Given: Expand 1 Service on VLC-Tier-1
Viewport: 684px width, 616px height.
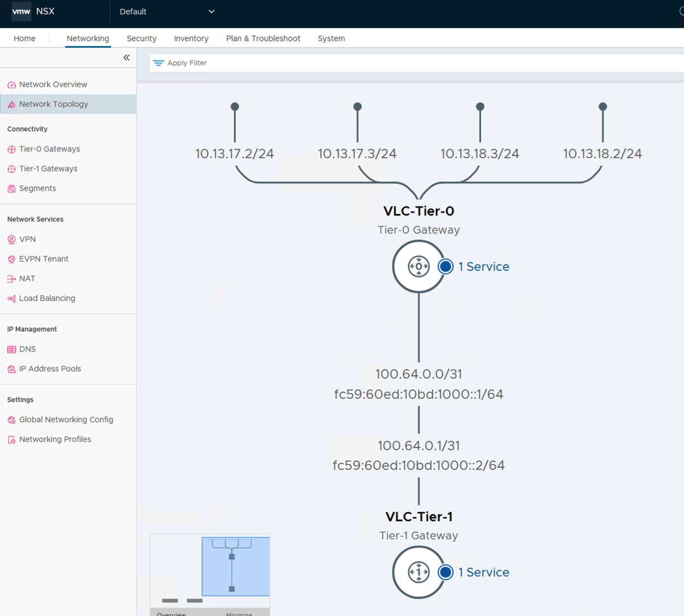Looking at the screenshot, I should (x=483, y=572).
